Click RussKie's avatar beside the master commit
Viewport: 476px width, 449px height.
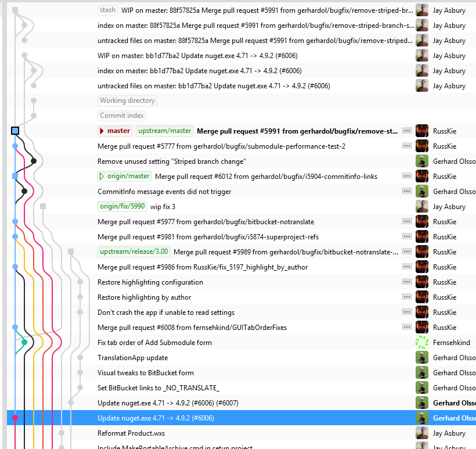421,131
